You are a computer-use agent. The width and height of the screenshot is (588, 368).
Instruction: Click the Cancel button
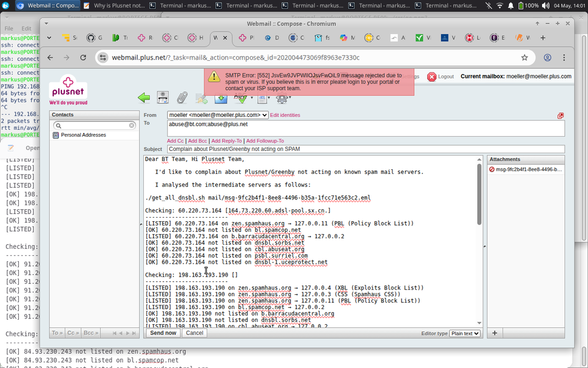(194, 333)
